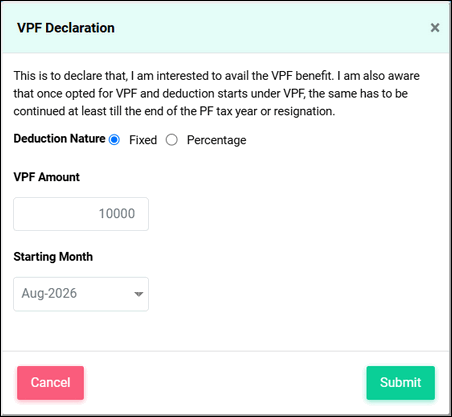
Task: Click the Percentage option label text
Action: click(x=216, y=140)
